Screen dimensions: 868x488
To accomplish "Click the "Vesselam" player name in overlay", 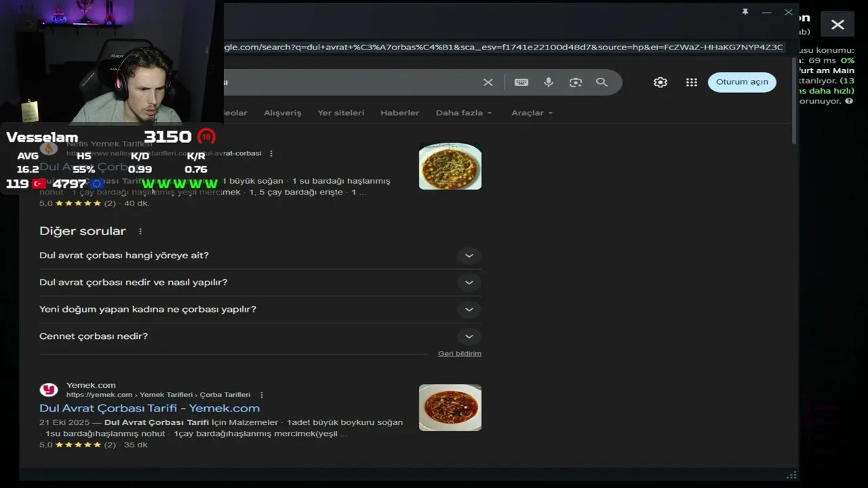I will (x=42, y=138).
